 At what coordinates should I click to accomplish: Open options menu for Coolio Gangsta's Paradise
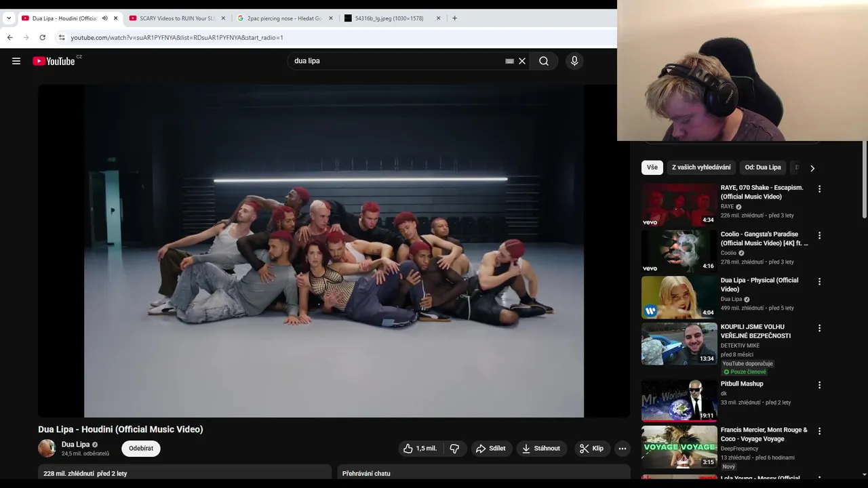tap(819, 236)
